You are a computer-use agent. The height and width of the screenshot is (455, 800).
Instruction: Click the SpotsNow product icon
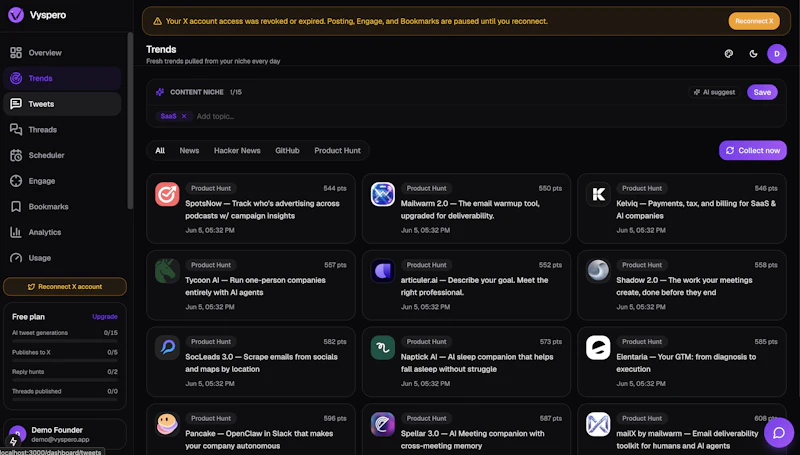[167, 194]
